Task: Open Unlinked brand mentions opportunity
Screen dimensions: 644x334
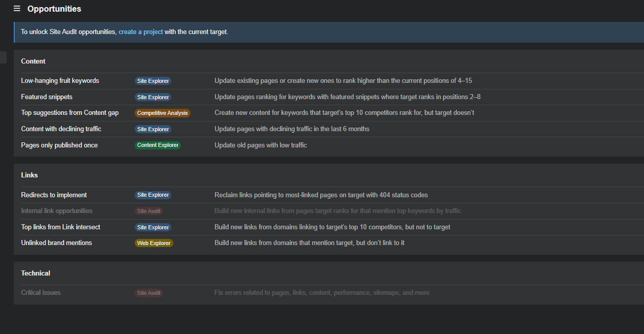Action: click(x=56, y=243)
